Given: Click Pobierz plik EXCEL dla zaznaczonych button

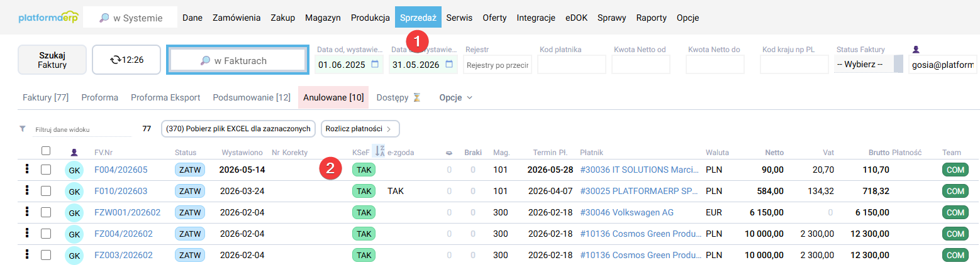Looking at the screenshot, I should (x=238, y=129).
